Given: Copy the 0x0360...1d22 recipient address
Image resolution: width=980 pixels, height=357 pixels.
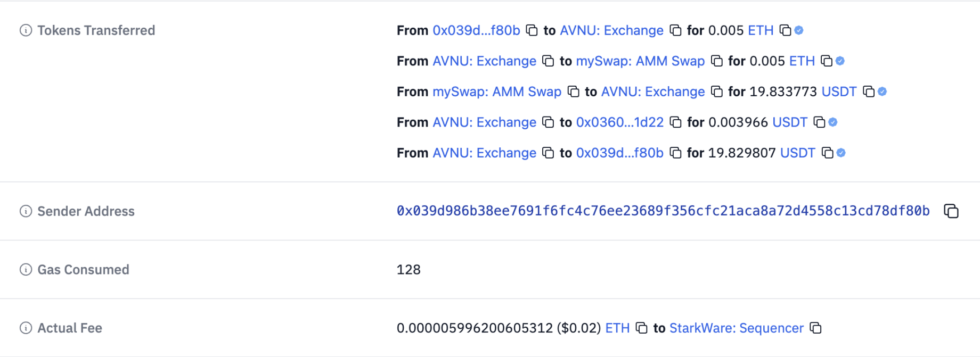Looking at the screenshot, I should [x=675, y=122].
